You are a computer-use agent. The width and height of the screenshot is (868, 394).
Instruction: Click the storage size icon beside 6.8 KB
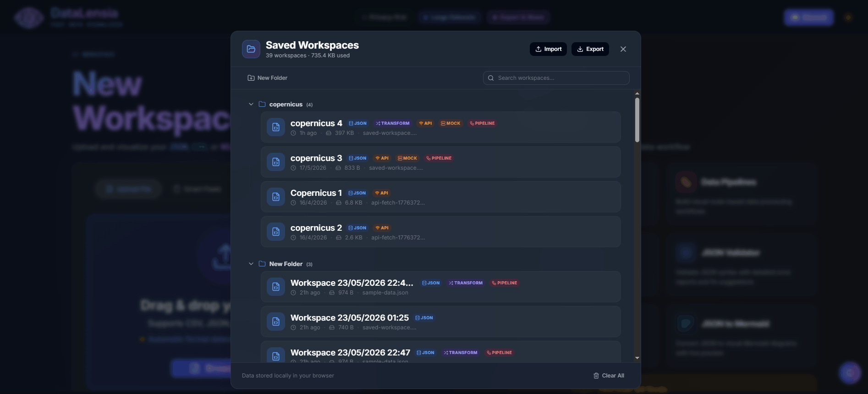coord(339,203)
